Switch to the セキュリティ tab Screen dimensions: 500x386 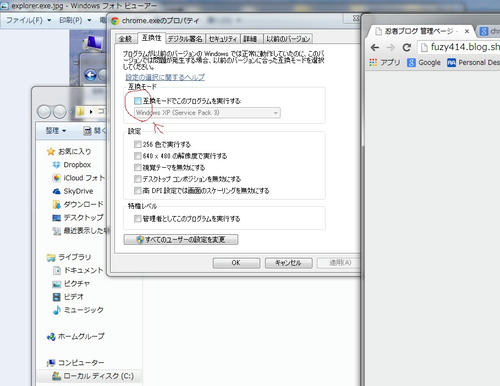(223, 39)
